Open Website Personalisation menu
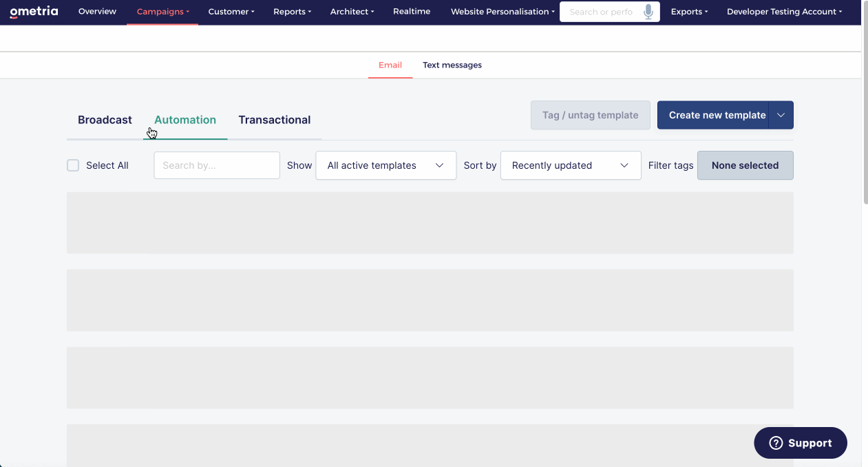Viewport: 868px width, 467px height. [x=502, y=12]
